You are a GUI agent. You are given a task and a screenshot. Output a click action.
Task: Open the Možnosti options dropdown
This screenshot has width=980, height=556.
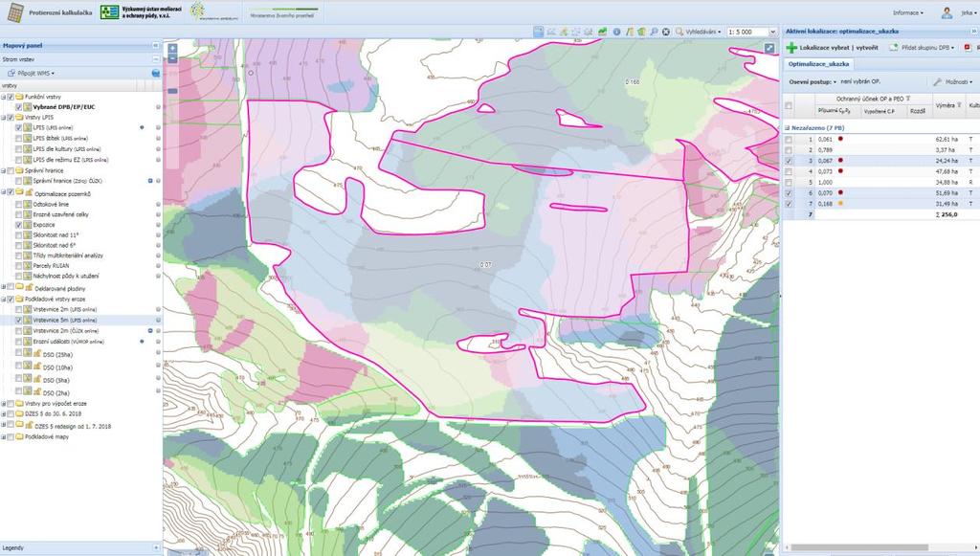tap(954, 82)
